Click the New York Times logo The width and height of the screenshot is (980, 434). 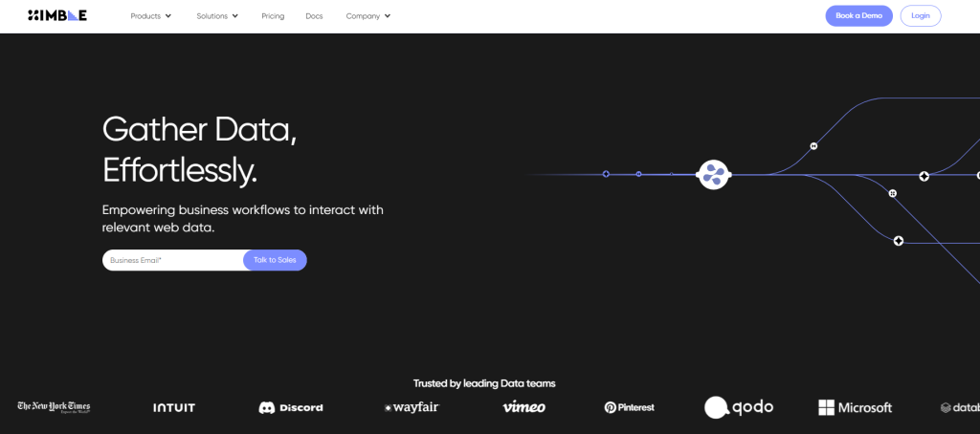tap(54, 407)
